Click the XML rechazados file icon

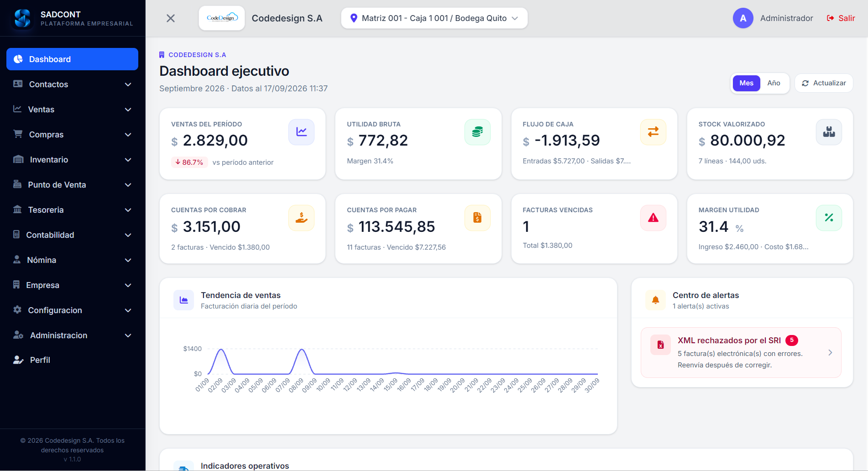660,345
